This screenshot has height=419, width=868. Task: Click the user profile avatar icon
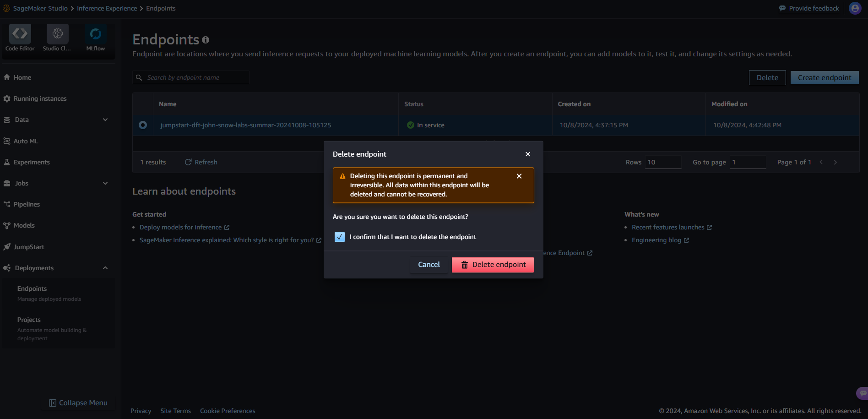(x=855, y=8)
